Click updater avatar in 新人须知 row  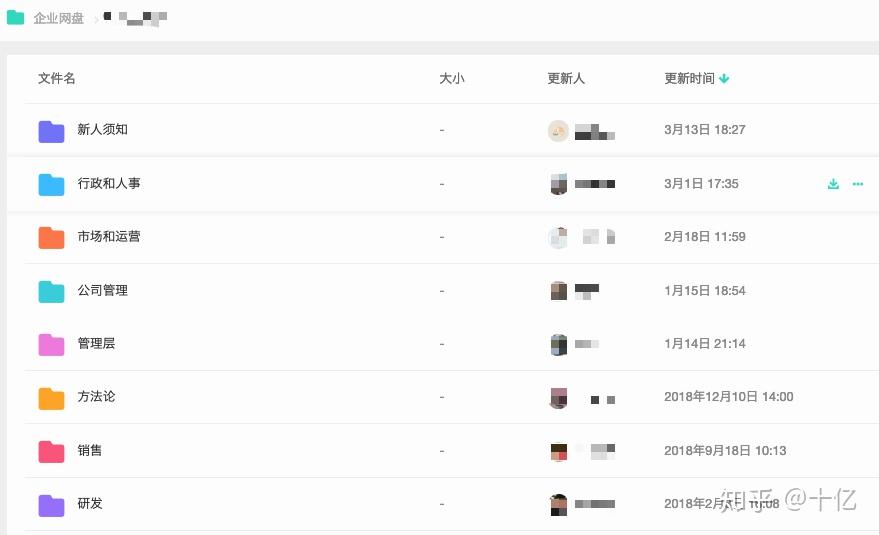(x=558, y=131)
